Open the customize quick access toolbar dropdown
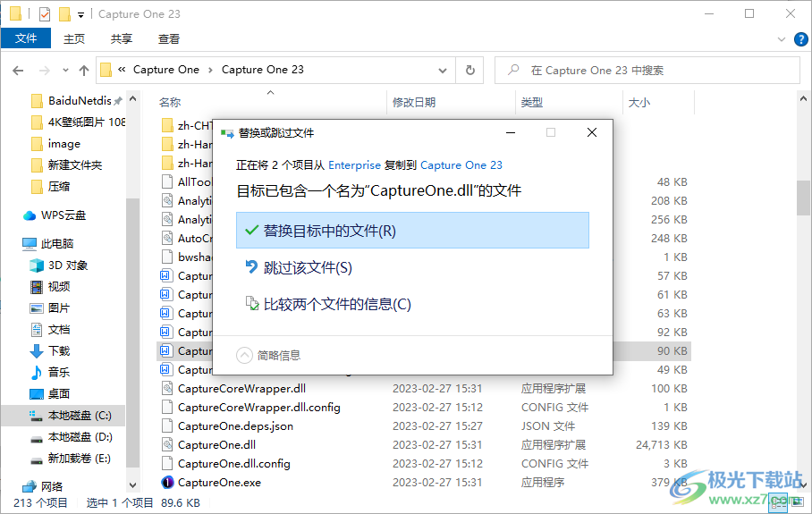The image size is (812, 514). coord(80,14)
